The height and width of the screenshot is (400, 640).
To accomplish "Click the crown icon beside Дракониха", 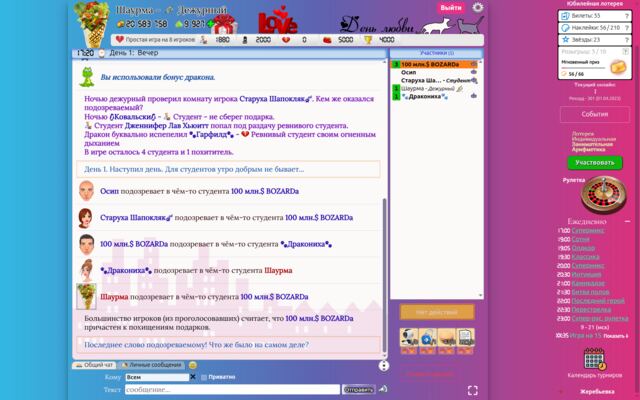I will (473, 96).
